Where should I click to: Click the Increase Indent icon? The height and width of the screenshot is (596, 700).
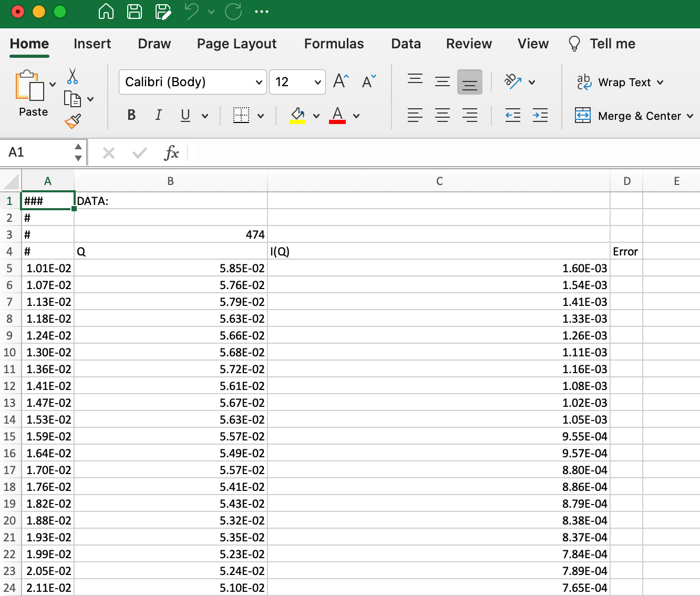540,115
